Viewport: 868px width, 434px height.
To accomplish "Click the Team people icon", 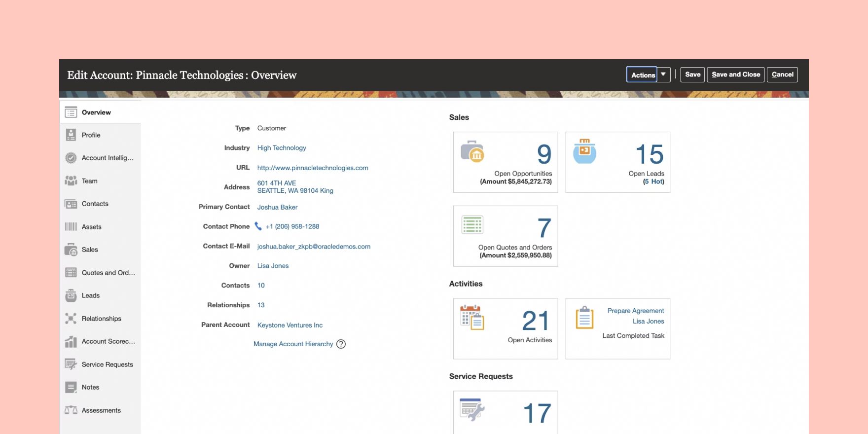I will coord(71,181).
